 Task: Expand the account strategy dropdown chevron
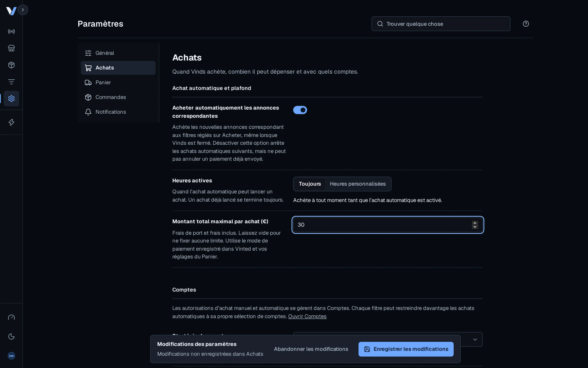(475, 340)
